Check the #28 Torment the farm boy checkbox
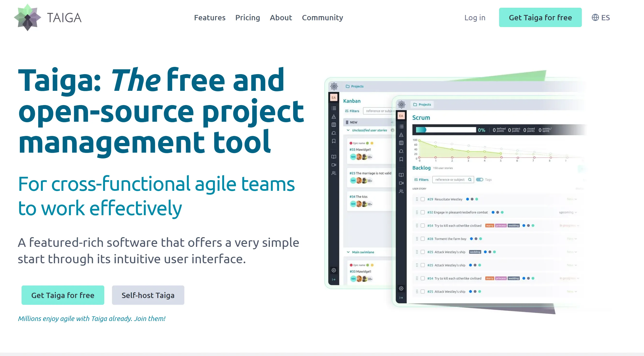Viewport: 644px width, 356px height. (x=422, y=239)
